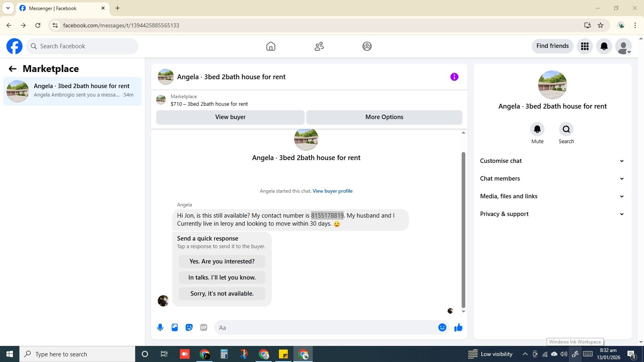Send quick reply Yes. Are you interested?
Viewport: 644px width, 362px height.
point(222,261)
